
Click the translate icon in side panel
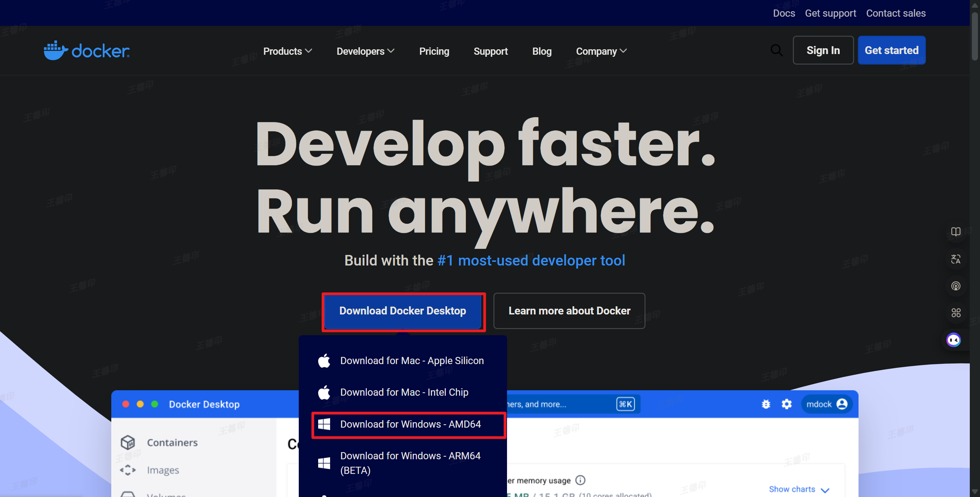pos(955,259)
